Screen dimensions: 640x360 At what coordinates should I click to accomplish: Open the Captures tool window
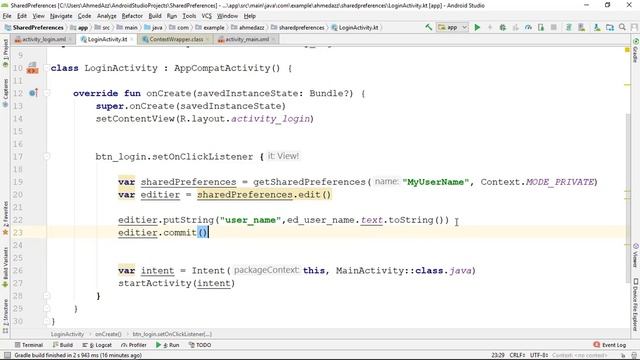pos(5,93)
